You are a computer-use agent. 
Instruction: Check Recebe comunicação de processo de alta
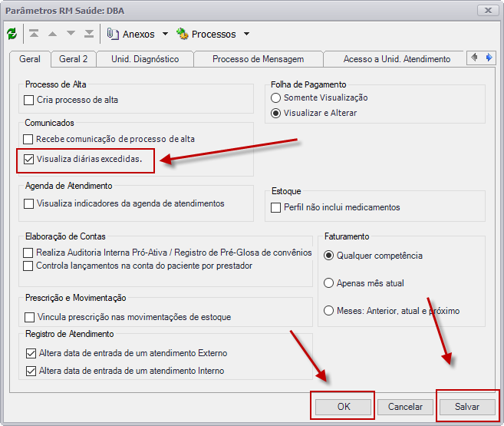point(28,139)
